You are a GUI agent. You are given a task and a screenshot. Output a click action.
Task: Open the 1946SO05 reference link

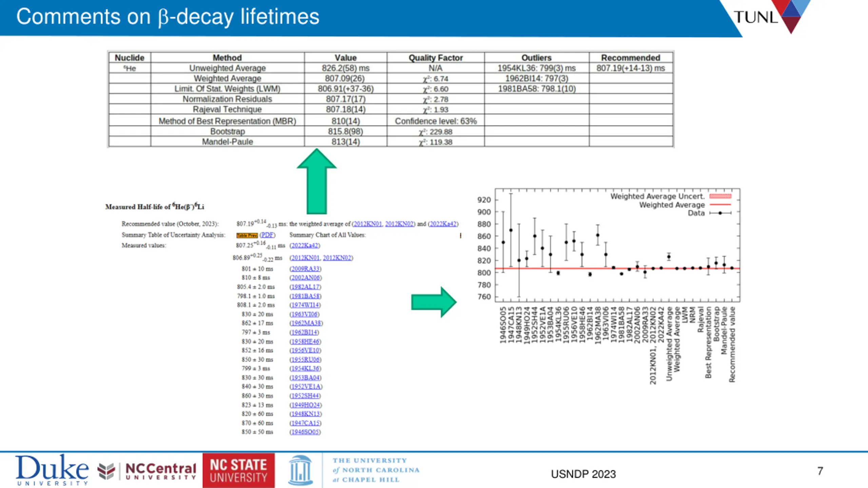click(x=305, y=432)
